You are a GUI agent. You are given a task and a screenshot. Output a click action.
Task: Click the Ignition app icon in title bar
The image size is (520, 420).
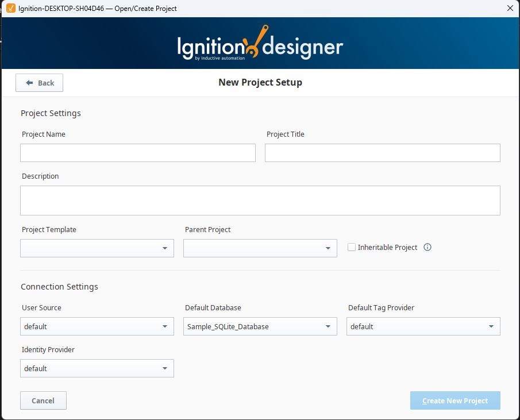point(11,8)
